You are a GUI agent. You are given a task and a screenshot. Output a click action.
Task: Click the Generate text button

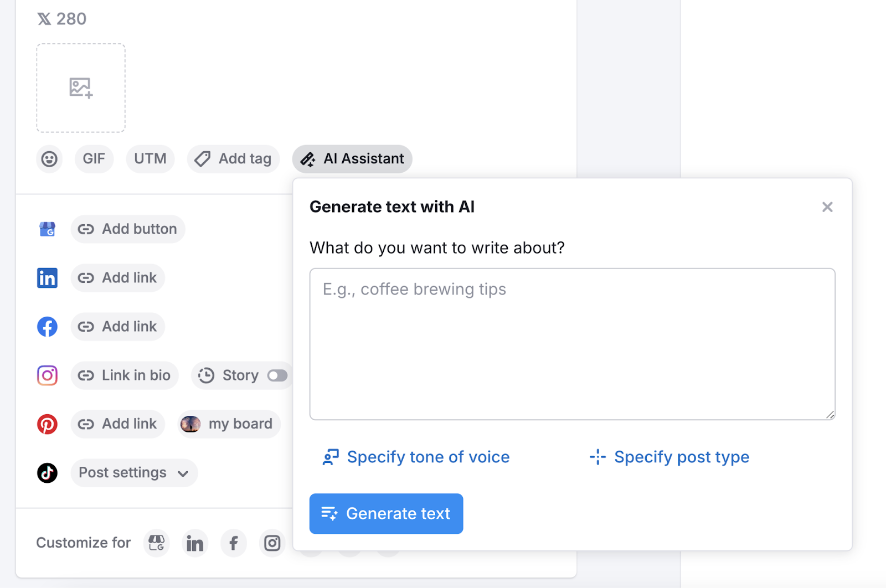click(x=386, y=513)
